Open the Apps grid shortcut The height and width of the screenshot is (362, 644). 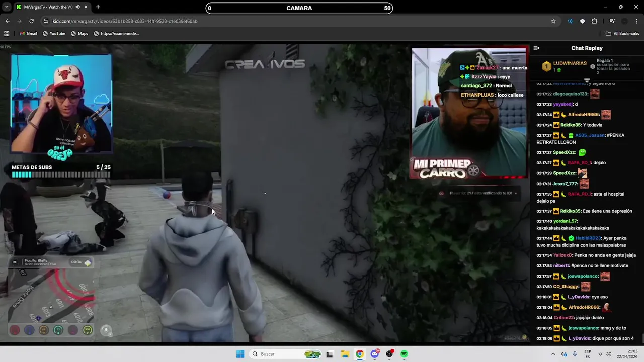7,33
